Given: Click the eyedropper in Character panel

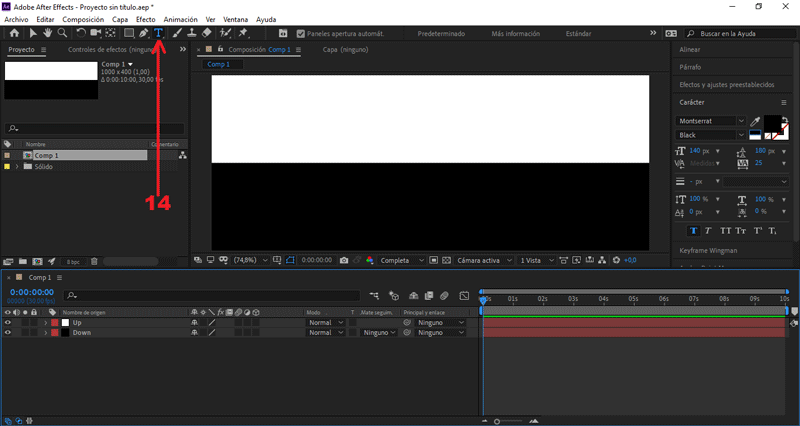Looking at the screenshot, I should [755, 121].
